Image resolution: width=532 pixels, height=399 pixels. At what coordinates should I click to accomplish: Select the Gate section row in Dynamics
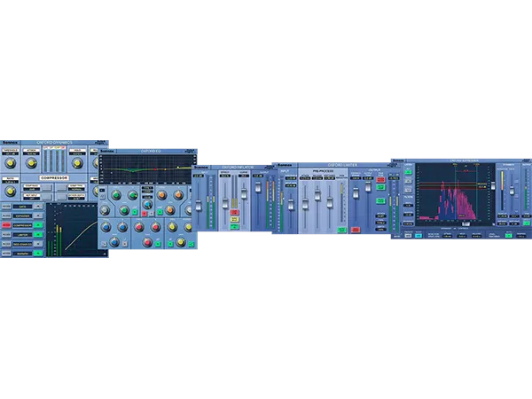(22, 207)
